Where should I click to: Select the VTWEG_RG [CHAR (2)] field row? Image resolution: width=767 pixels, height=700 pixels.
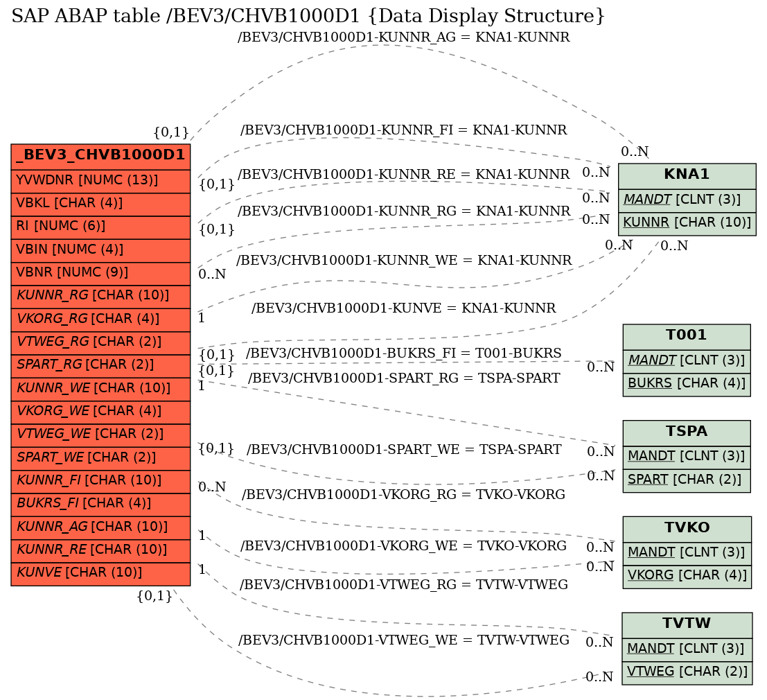[x=100, y=343]
